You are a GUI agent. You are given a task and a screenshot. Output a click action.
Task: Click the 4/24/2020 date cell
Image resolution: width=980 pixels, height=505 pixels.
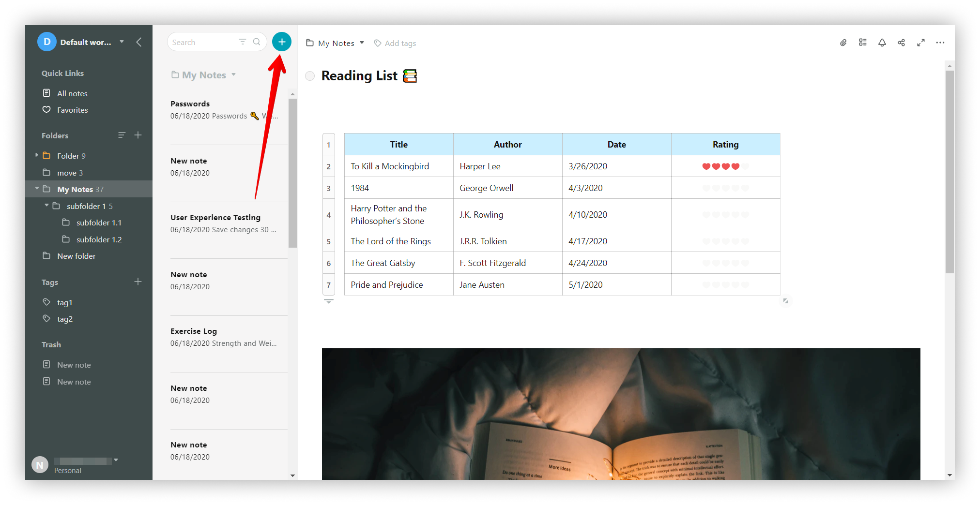(x=616, y=263)
